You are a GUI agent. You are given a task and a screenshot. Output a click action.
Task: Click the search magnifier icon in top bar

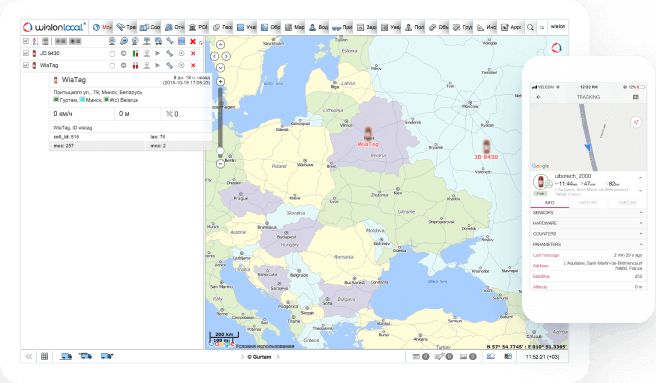tap(530, 27)
